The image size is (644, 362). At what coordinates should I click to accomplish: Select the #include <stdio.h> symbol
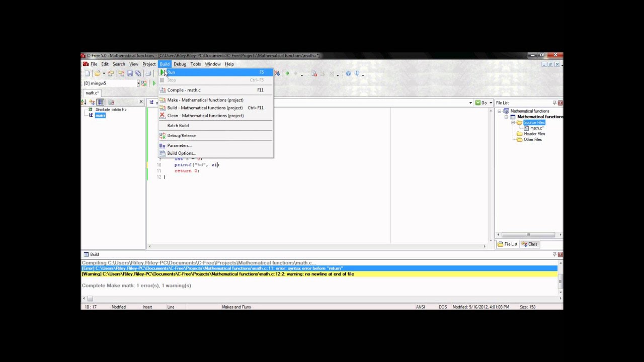(111, 110)
